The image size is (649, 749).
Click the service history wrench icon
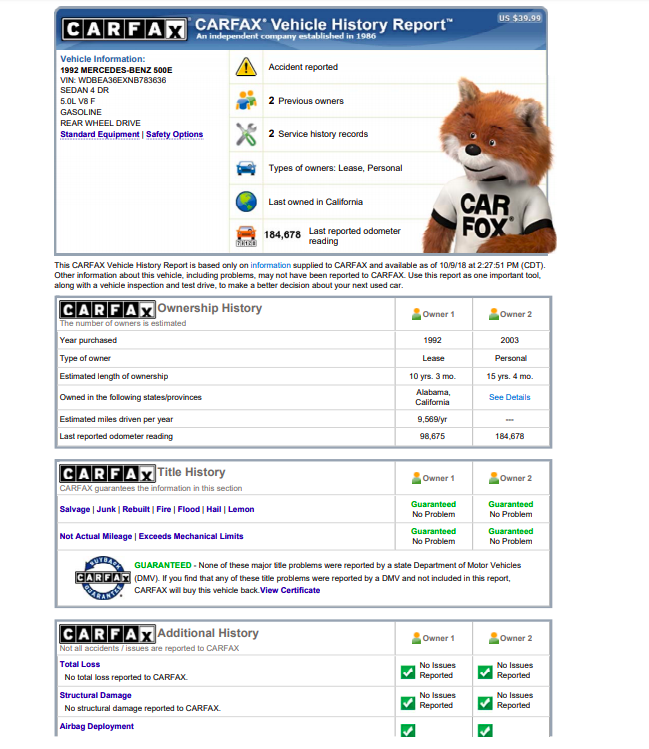[246, 134]
